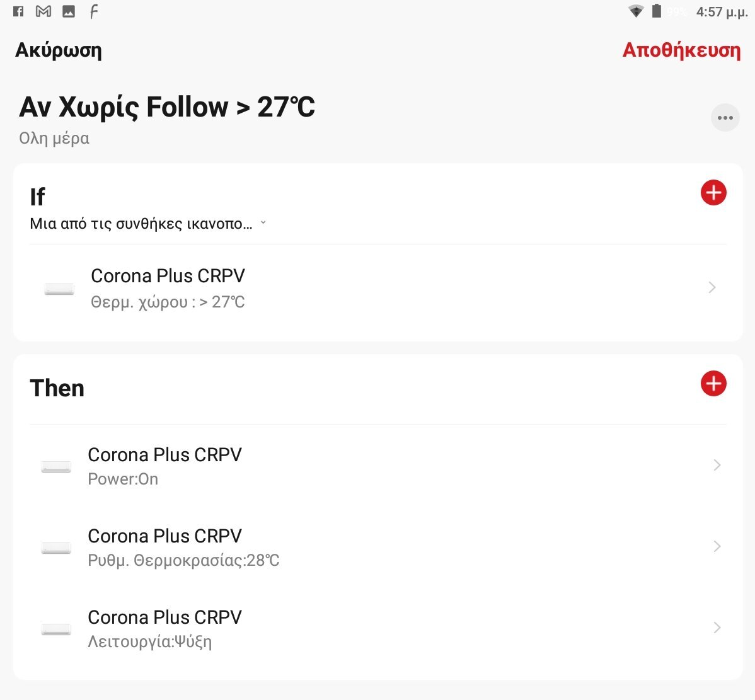Tap the air conditioner icon beside Λειτουργία:Ψύξη
Screen dimensions: 755x700
(x=56, y=629)
